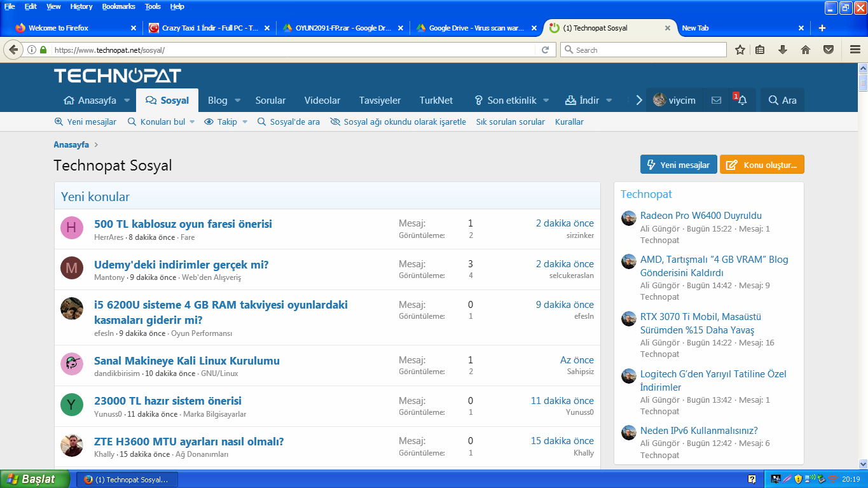The height and width of the screenshot is (488, 868).
Task: Open the TurkNet nav link
Action: click(436, 101)
